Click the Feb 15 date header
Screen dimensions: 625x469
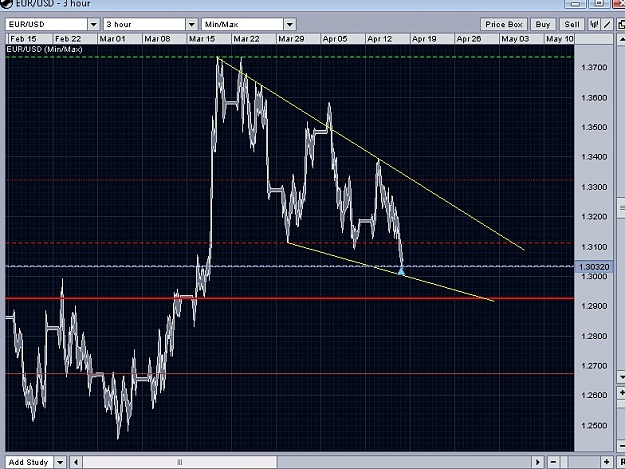coord(23,39)
